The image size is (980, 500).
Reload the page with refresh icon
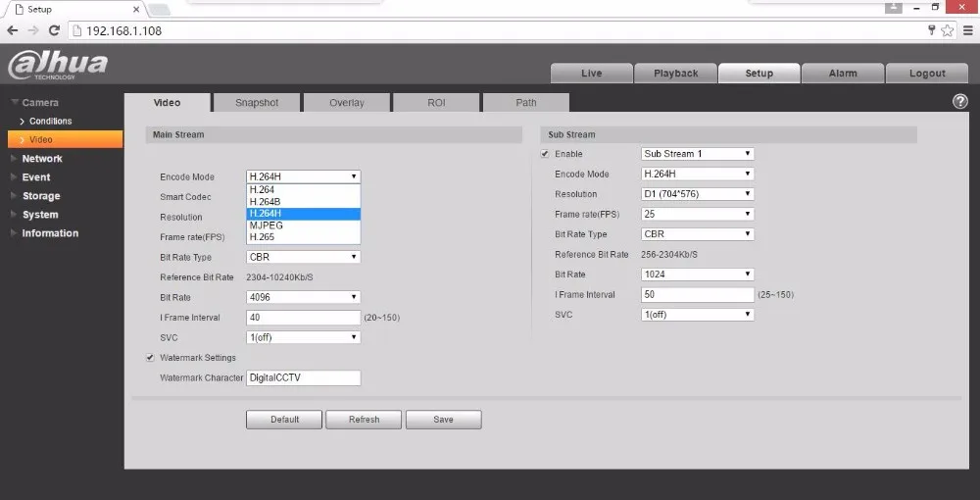coord(54,30)
